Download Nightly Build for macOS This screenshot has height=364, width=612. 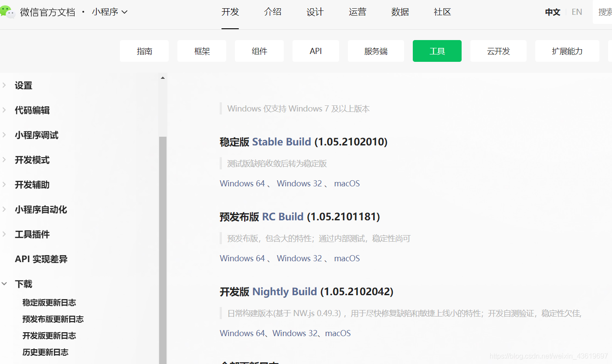pos(338,333)
